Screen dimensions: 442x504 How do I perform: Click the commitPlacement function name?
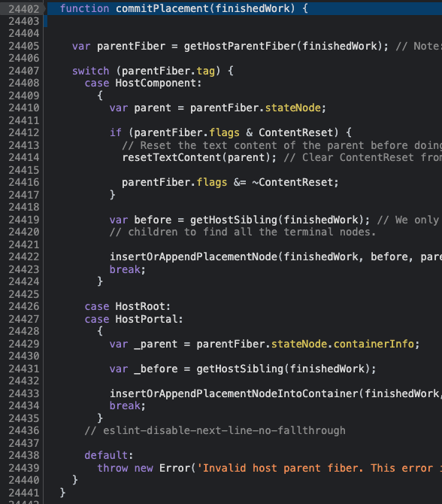(162, 9)
